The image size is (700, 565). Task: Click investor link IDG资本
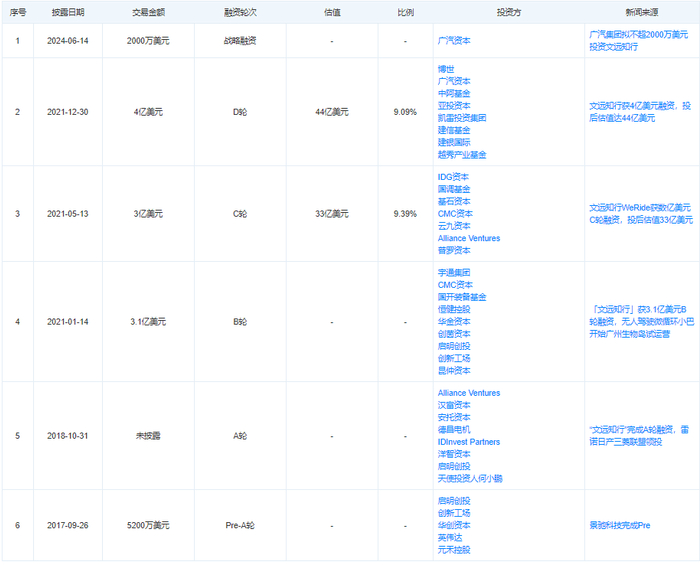(x=453, y=177)
